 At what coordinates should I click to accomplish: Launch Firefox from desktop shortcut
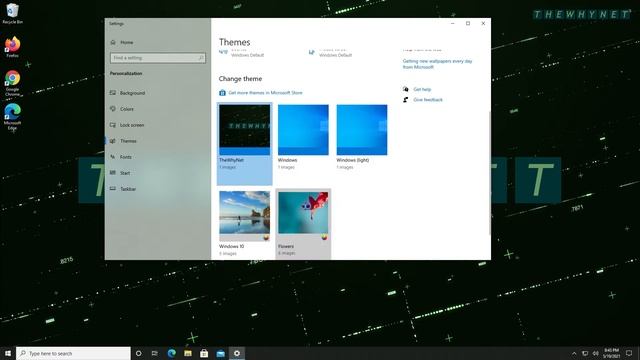click(x=12, y=47)
